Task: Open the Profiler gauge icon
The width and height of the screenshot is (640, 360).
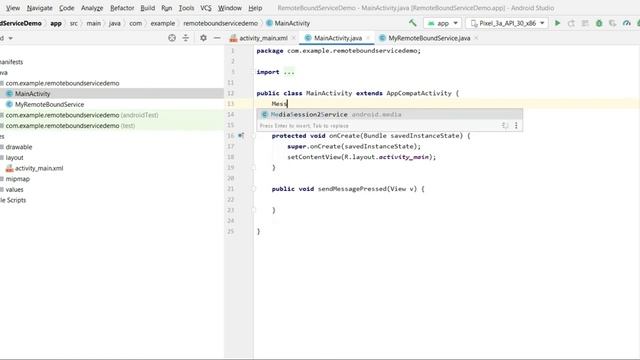Action: pos(627,23)
